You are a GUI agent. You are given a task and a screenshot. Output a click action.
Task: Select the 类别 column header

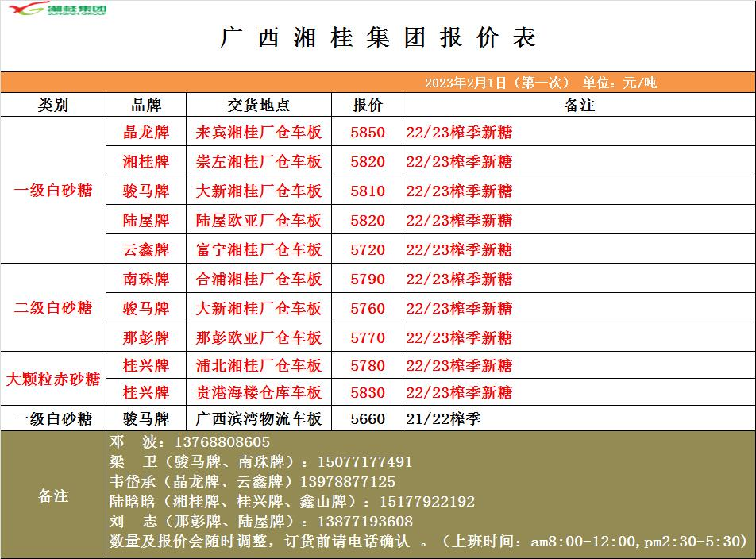coord(53,106)
